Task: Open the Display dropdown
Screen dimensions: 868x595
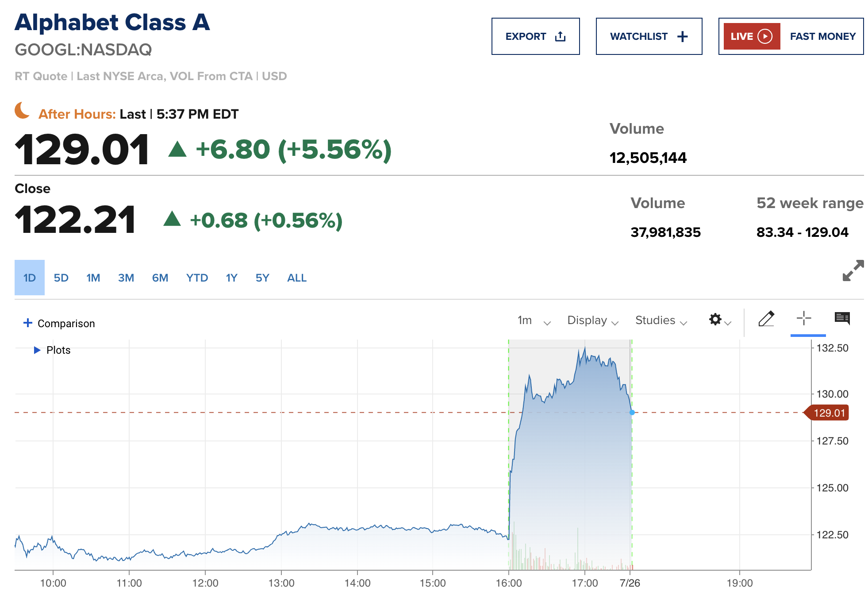Action: [x=592, y=321]
